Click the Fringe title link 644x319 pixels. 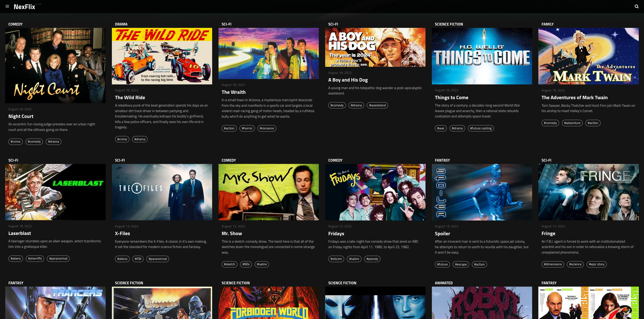click(548, 234)
